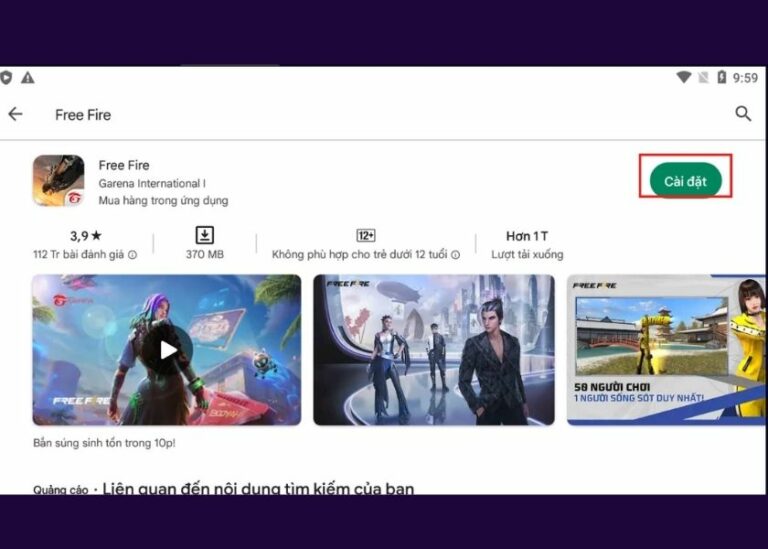The width and height of the screenshot is (768, 549).
Task: Tap the battery status icon
Action: pyautogui.click(x=721, y=77)
